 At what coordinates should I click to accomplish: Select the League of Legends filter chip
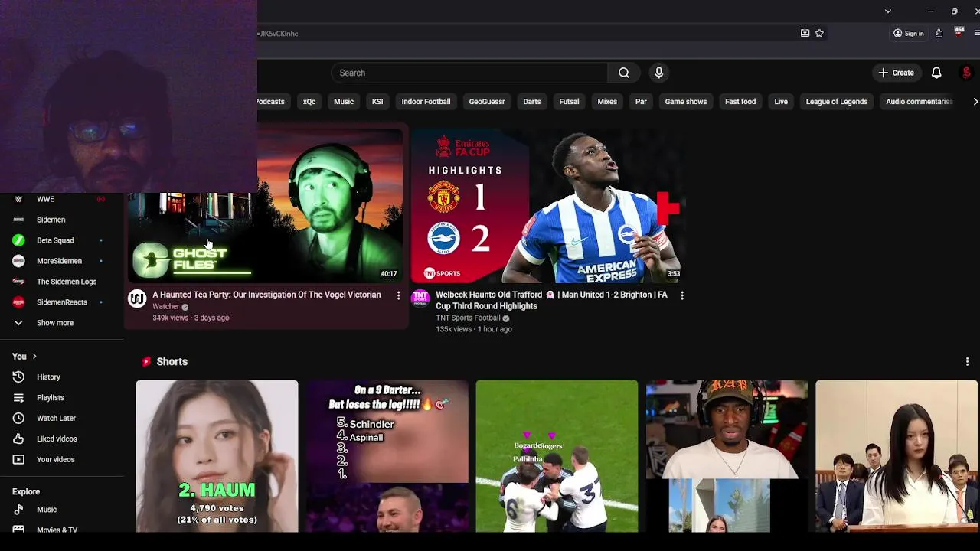[837, 101]
